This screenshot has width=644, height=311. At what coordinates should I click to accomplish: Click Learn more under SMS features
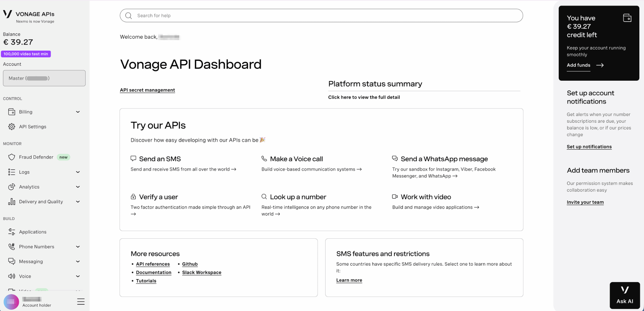(349, 280)
